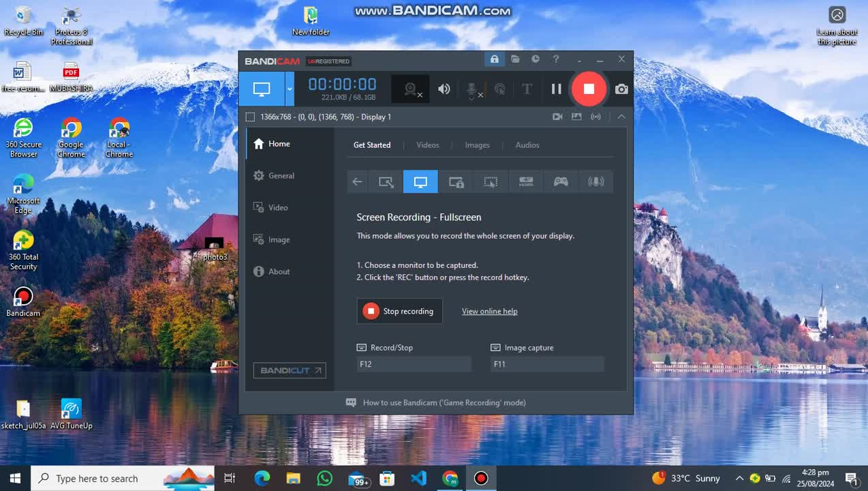Click the broadcast signal icon in status bar

(595, 117)
